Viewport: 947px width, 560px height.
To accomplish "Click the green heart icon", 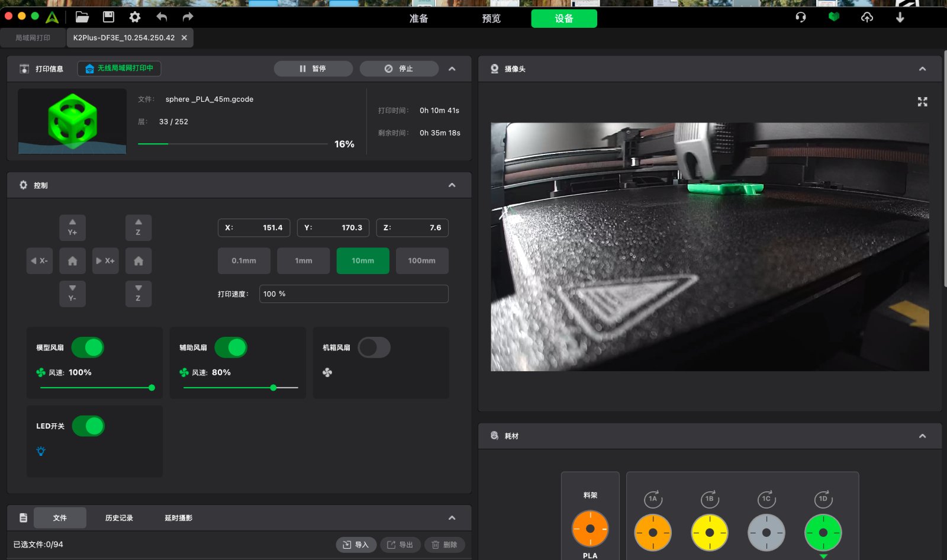I will 834,17.
